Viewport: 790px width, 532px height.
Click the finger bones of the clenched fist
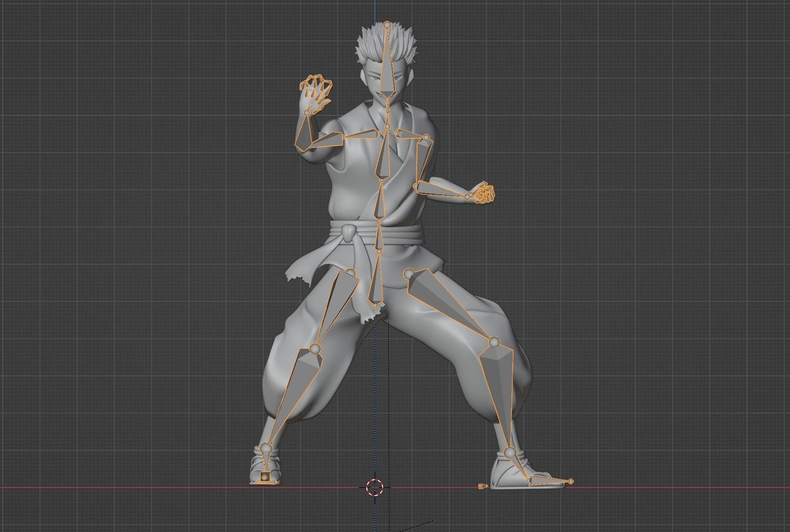tap(485, 193)
